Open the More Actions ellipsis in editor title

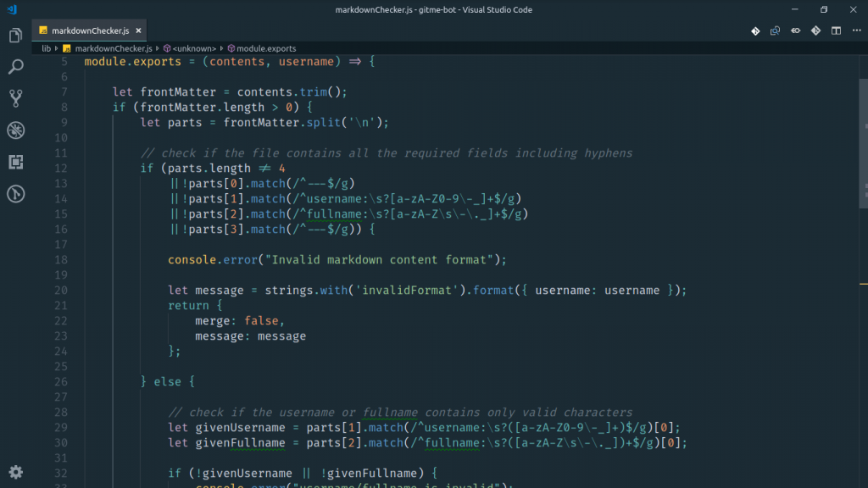click(x=856, y=30)
